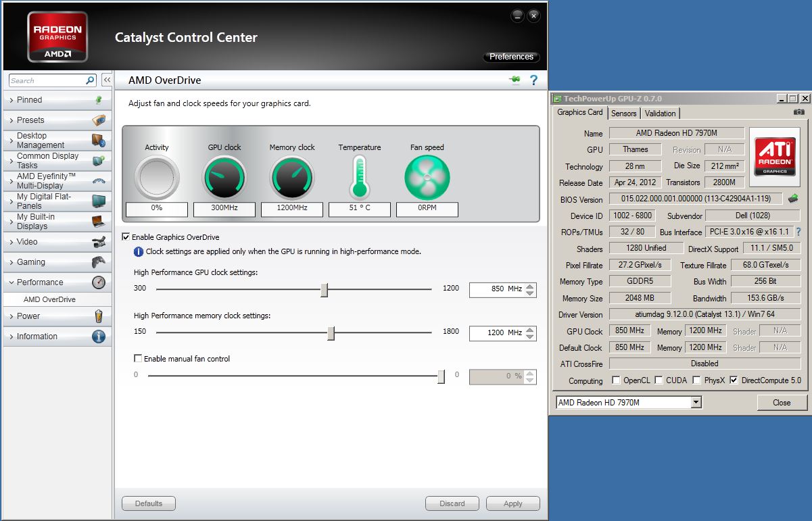This screenshot has width=812, height=521.
Task: Click the Power battery icon
Action: [99, 316]
